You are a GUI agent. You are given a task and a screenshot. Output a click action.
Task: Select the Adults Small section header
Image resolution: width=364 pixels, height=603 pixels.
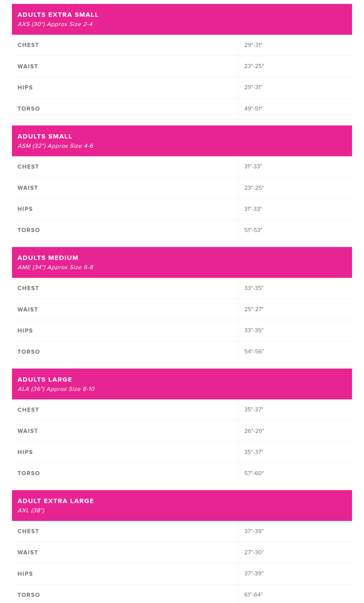(182, 141)
